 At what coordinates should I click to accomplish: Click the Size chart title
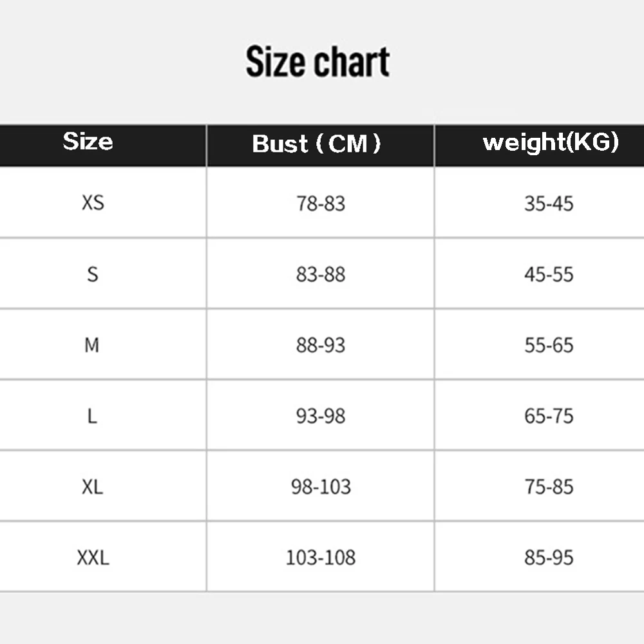coord(317,62)
